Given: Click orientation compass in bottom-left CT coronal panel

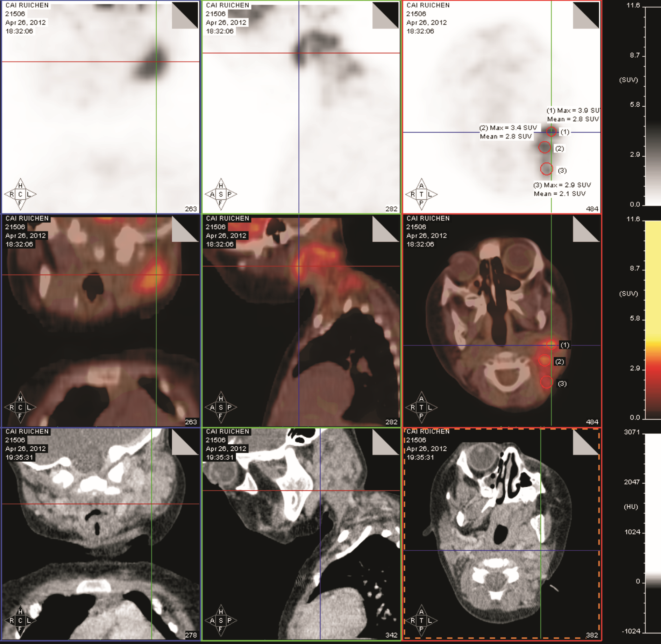Looking at the screenshot, I should pos(20,620).
